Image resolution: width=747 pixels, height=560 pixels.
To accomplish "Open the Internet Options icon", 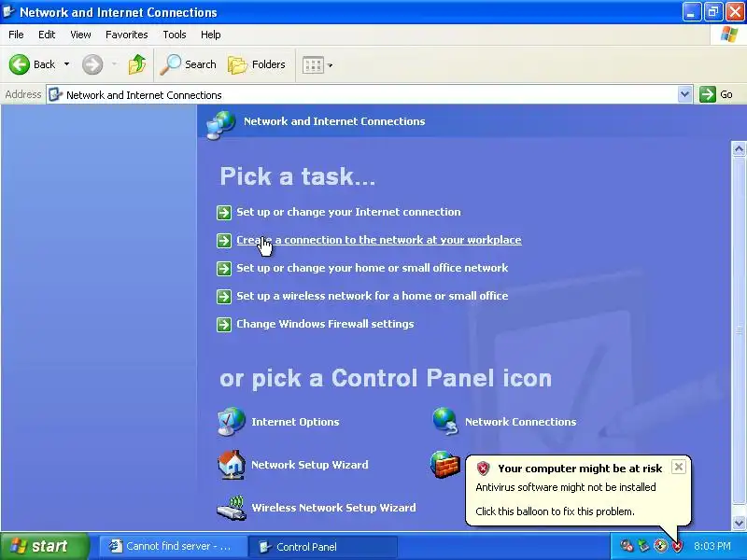I will coord(232,422).
